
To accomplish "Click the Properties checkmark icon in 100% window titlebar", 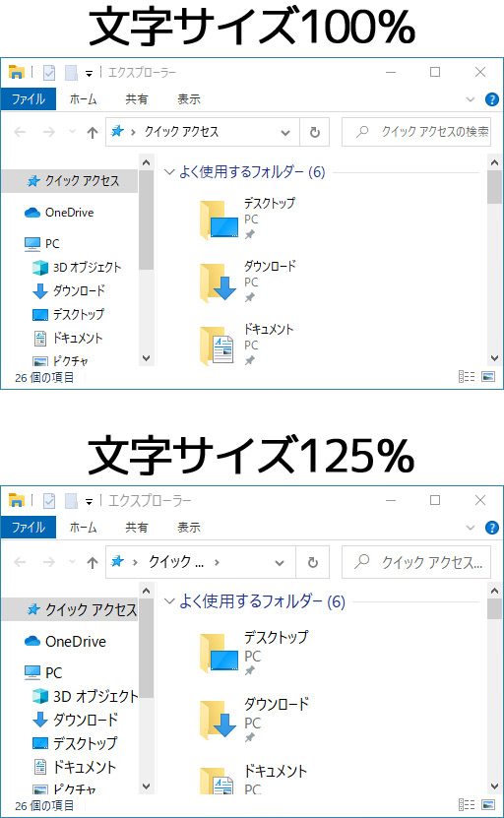I will pyautogui.click(x=49, y=73).
